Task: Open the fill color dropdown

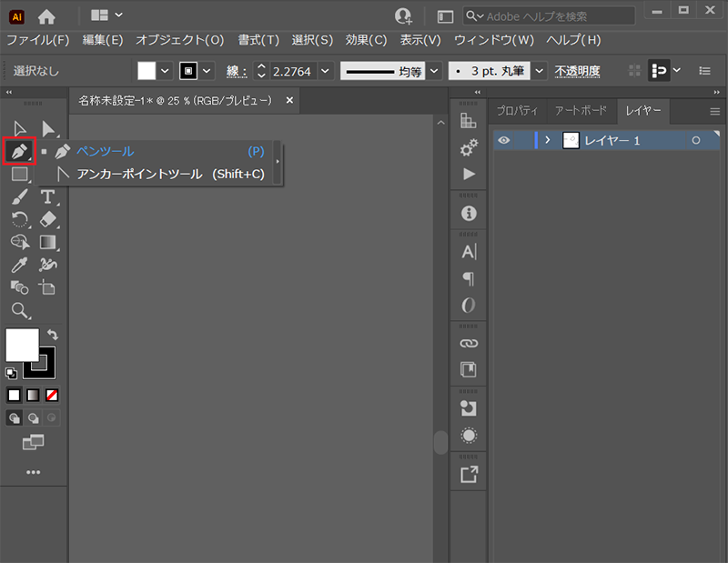Action: [x=165, y=71]
